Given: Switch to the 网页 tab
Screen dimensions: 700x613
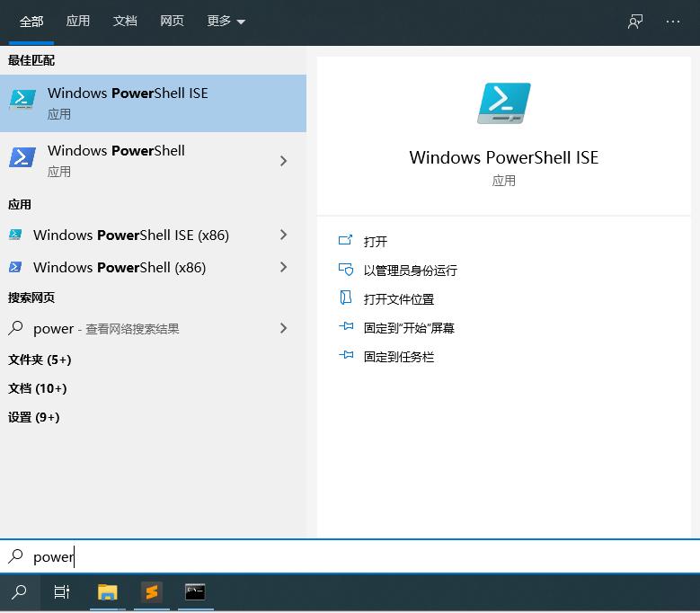Looking at the screenshot, I should pos(172,22).
